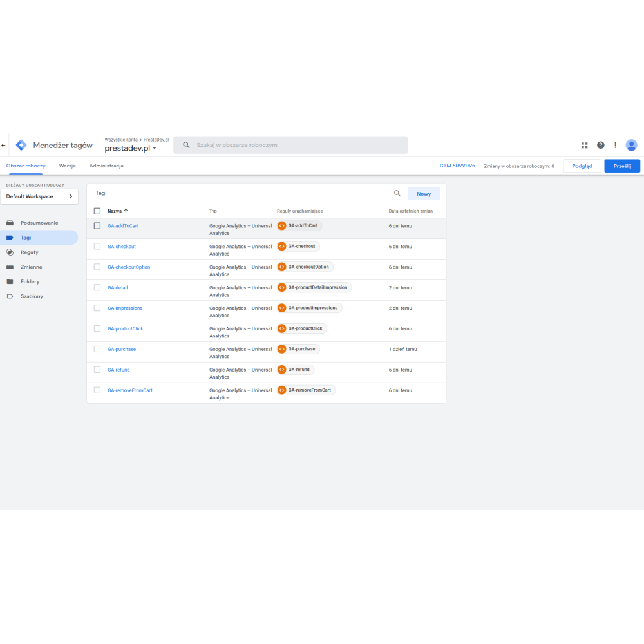The width and height of the screenshot is (644, 644).
Task: Click the orange trigger icon for GA-productClick
Action: 282,328
